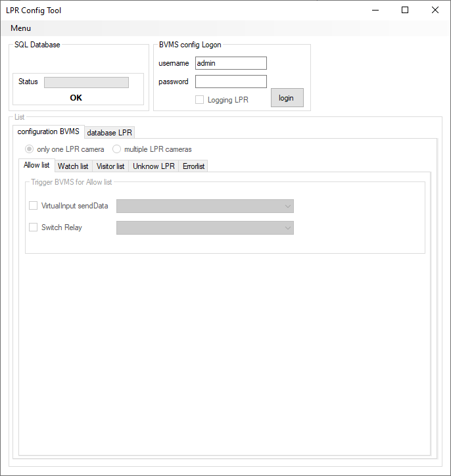Open the Unknow LPR tab

(154, 166)
